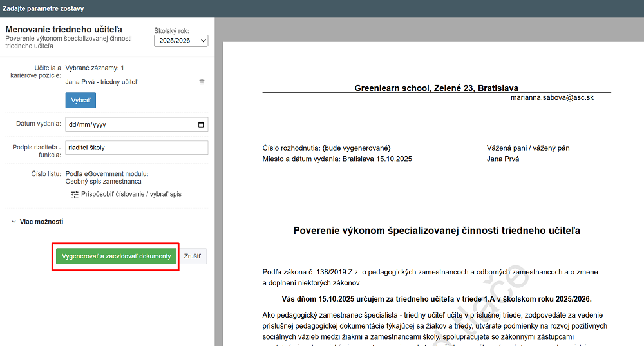This screenshot has width=644, height=346.
Task: Click the sliders icon beside Prispôsobiť číslovanie
Action: pos(74,194)
